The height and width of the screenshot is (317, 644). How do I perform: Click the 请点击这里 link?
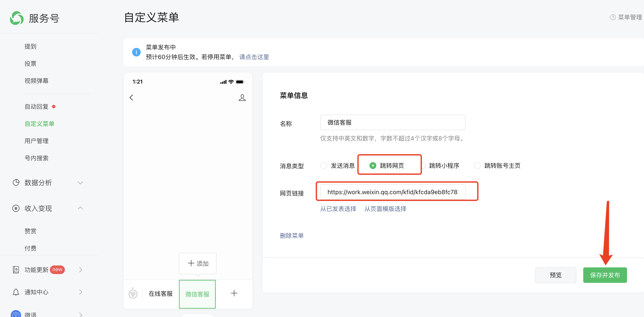(x=254, y=57)
